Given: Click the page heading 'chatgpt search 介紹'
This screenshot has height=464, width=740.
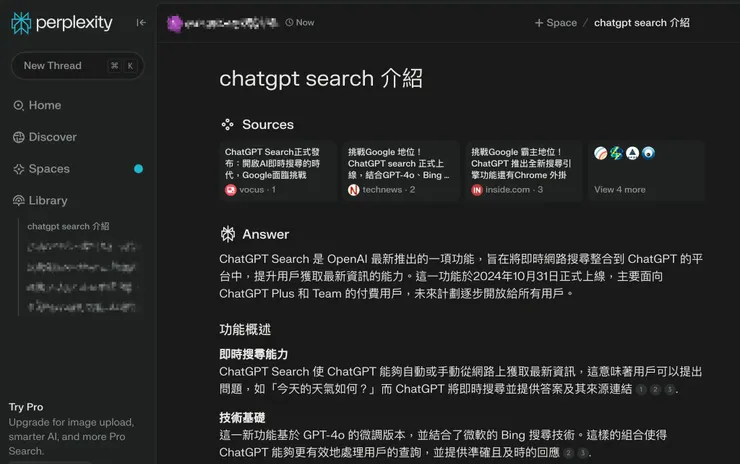Looking at the screenshot, I should tap(321, 78).
